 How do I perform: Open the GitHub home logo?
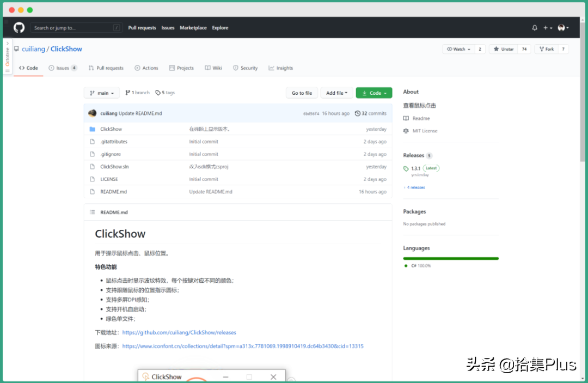19,28
